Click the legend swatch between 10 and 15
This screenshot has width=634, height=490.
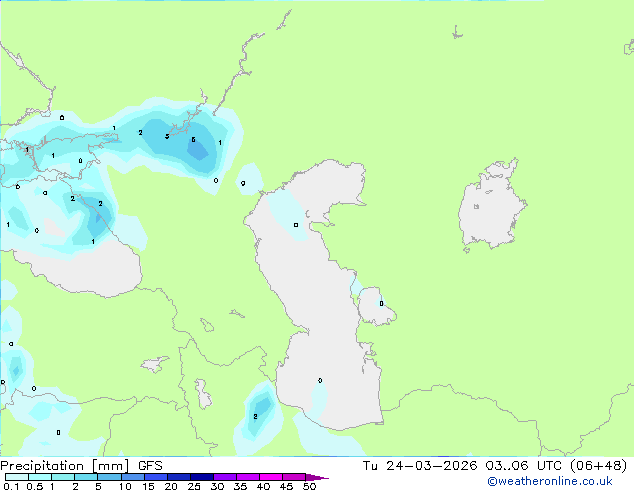pos(133,477)
